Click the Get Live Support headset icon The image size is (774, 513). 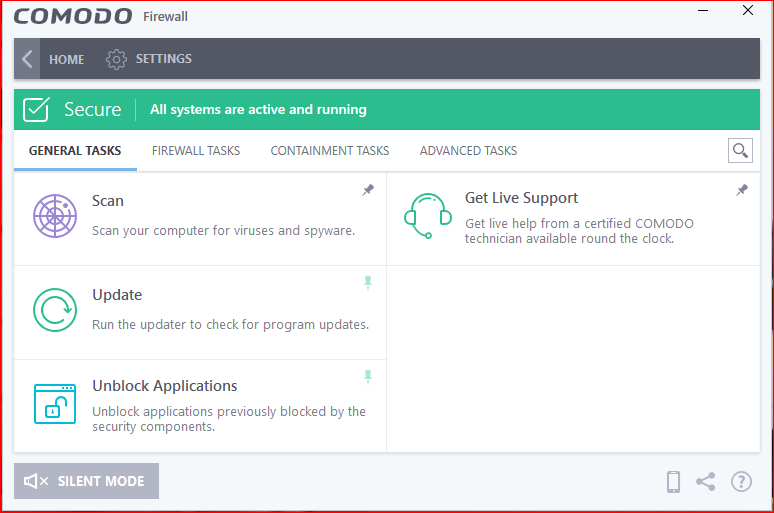[428, 215]
